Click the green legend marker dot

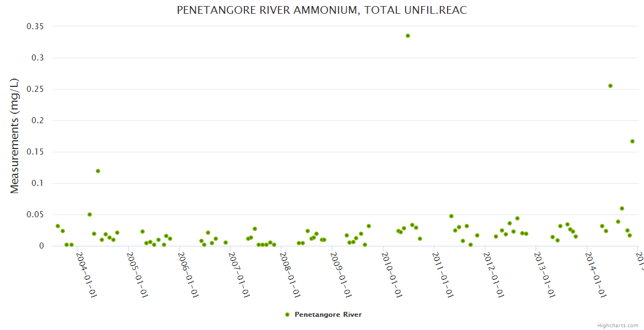pos(287,315)
